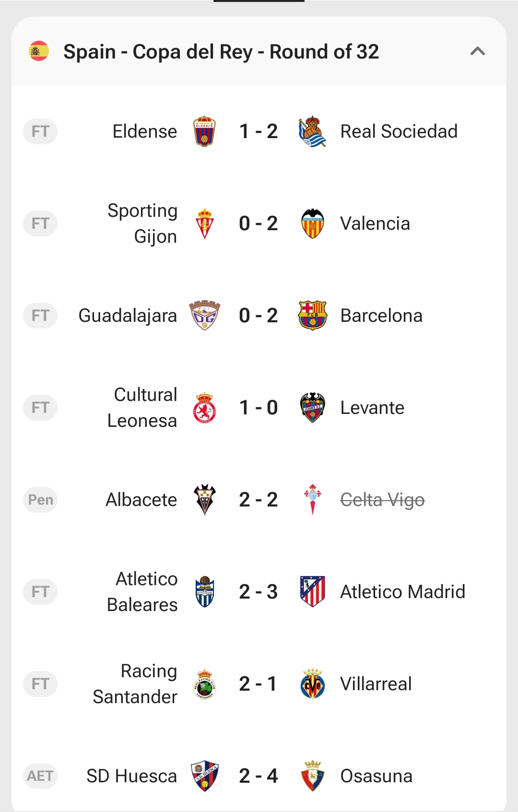Click the struck-through Celta Vigo name
518x812 pixels.
pos(382,500)
